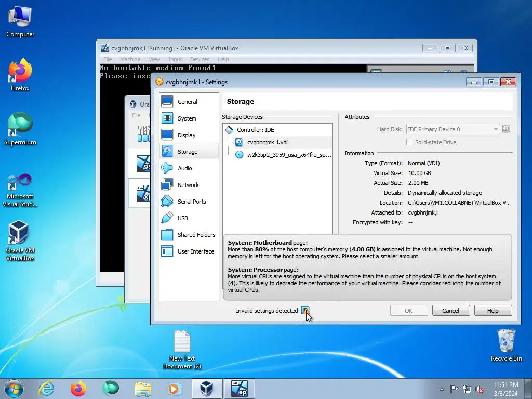Open Devices menu in running VM window
This screenshot has width=532, height=399.
pyautogui.click(x=200, y=59)
